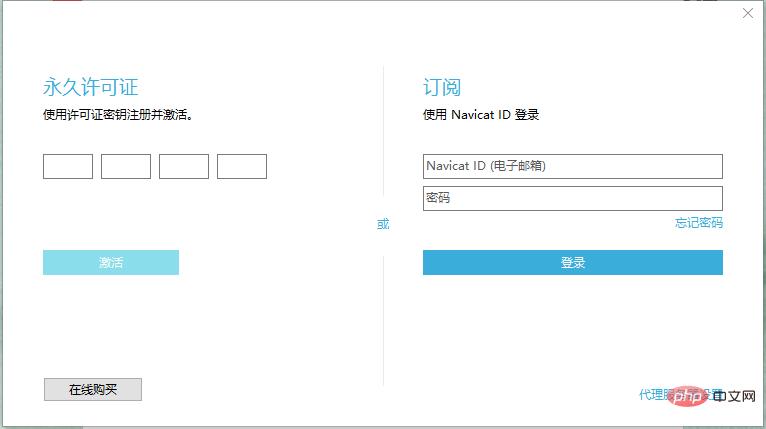Open the 代理服务器设置 proxy settings link

pos(681,394)
